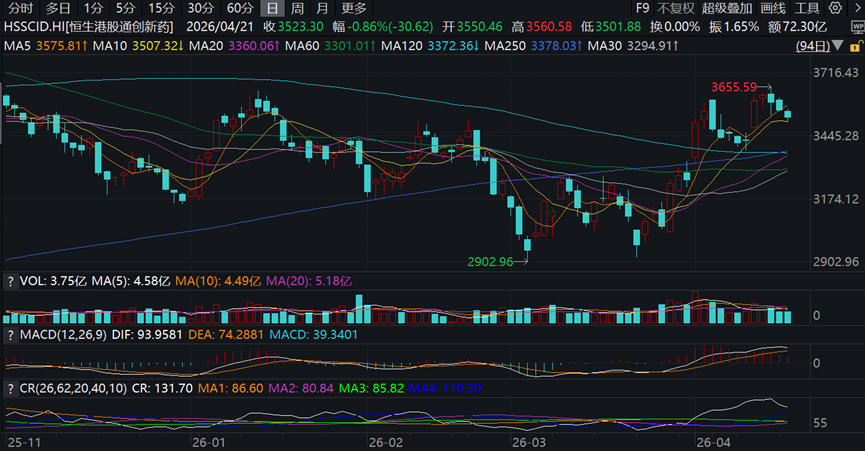Open the 更多 period options
The image size is (865, 451).
tap(354, 8)
